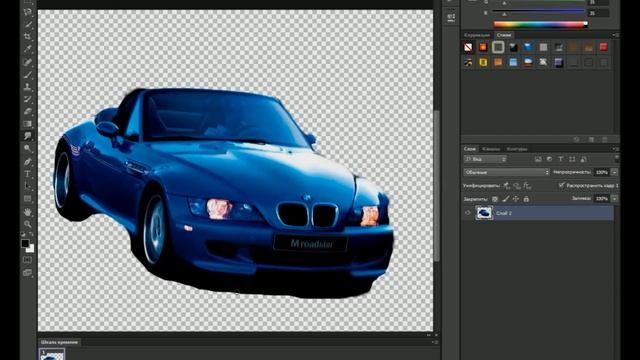640x360 pixels.
Task: Select the timeline frame 1 thumbnail
Action: click(52, 354)
